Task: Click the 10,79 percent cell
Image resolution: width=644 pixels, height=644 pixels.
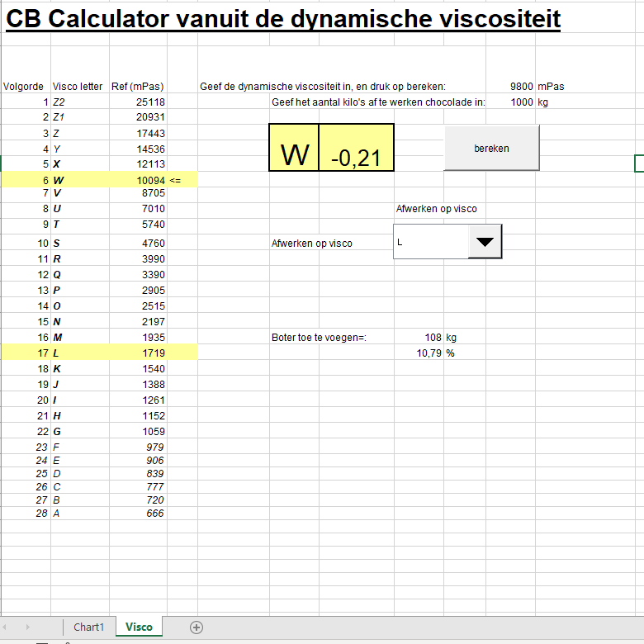Action: click(419, 353)
